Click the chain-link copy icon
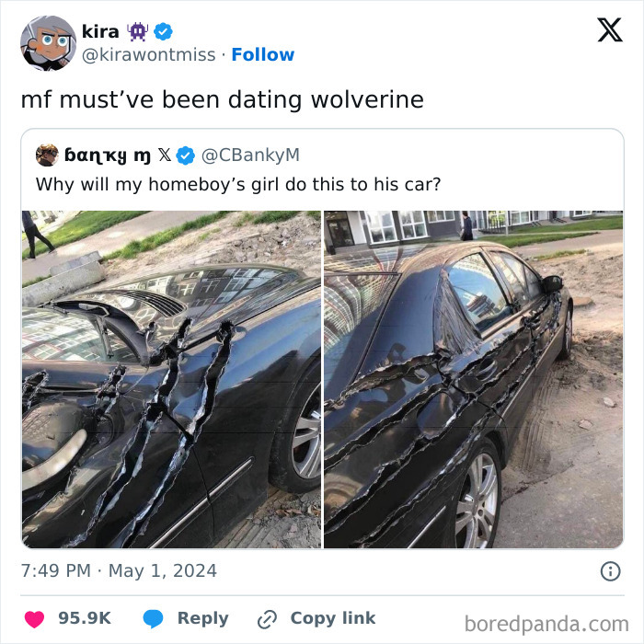 pyautogui.click(x=268, y=618)
